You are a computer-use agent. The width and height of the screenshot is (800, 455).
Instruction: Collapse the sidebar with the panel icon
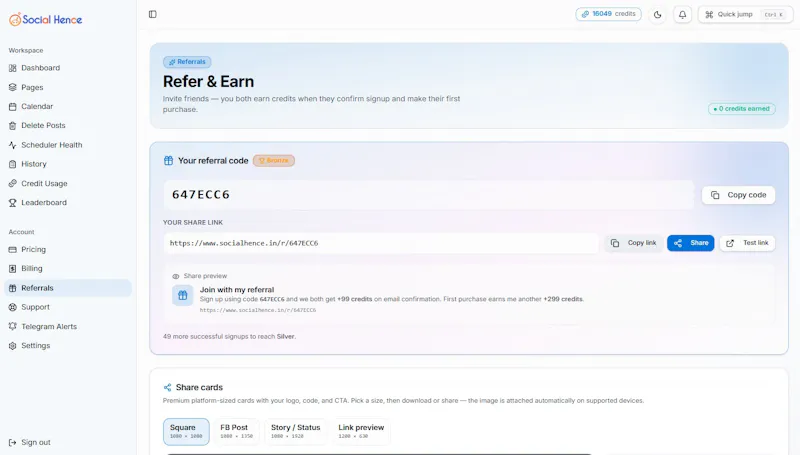coord(153,14)
